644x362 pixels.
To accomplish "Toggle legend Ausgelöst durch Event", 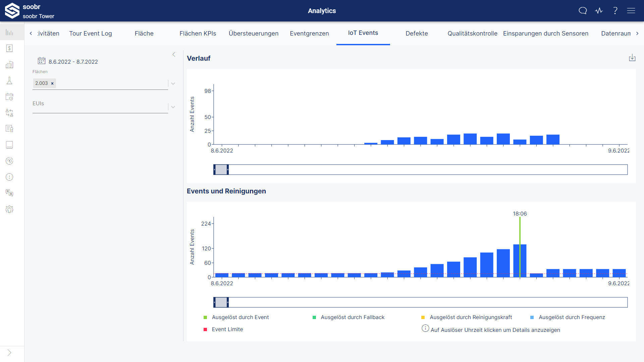I will pos(236,317).
